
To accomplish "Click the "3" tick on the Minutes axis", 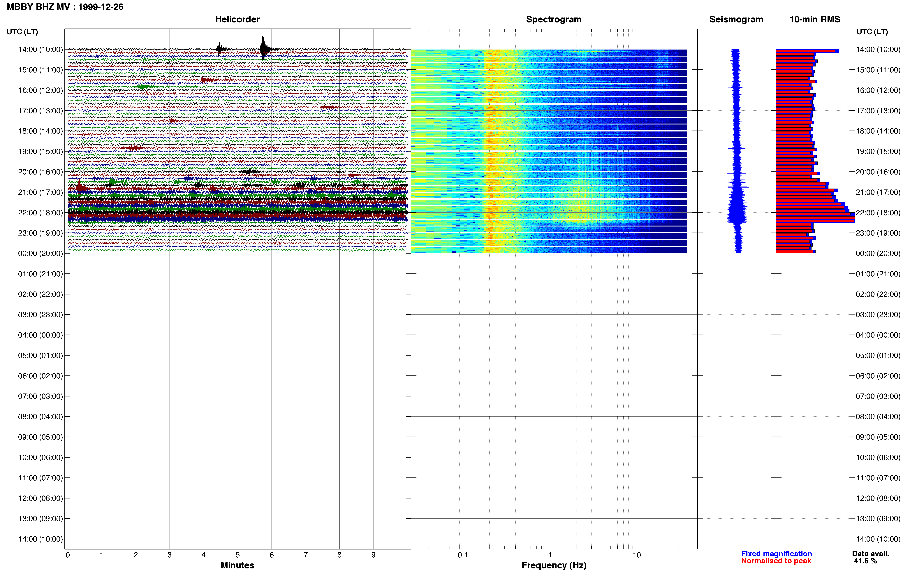I will 170,555.
